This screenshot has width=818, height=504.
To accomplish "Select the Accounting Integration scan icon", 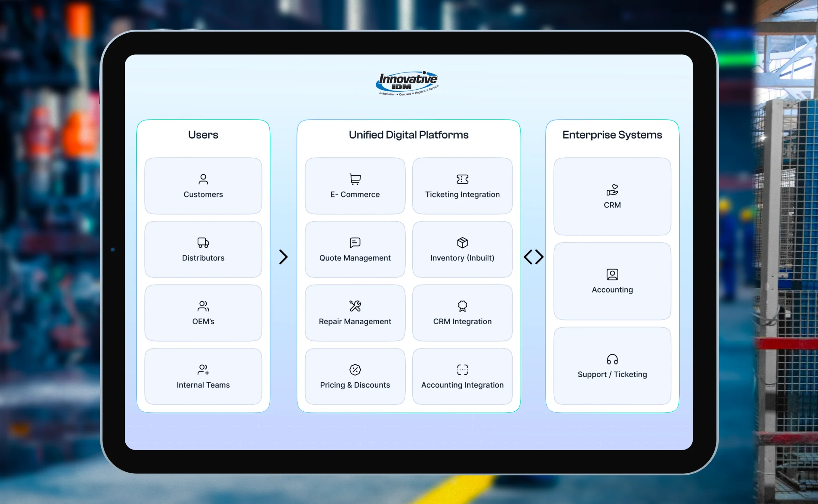I will click(462, 369).
